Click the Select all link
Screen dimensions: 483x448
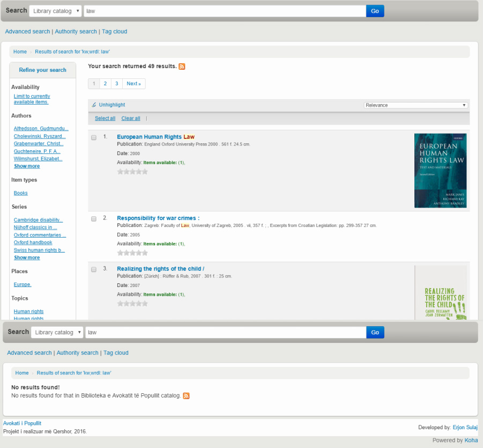point(105,119)
